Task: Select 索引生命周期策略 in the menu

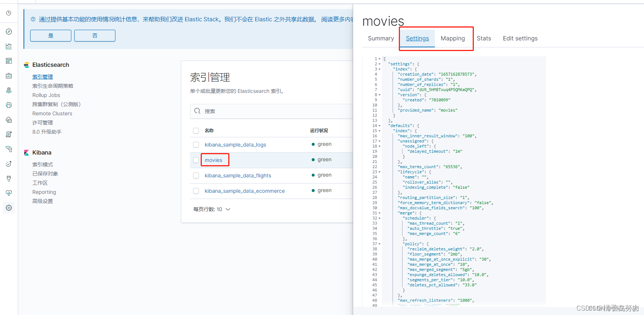Action: click(x=53, y=86)
